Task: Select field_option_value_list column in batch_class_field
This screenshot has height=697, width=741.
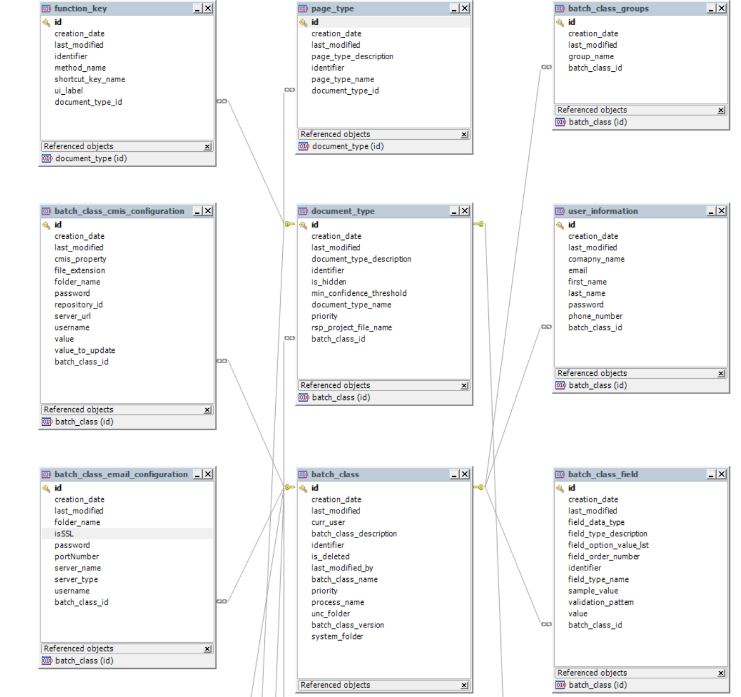Action: [608, 545]
